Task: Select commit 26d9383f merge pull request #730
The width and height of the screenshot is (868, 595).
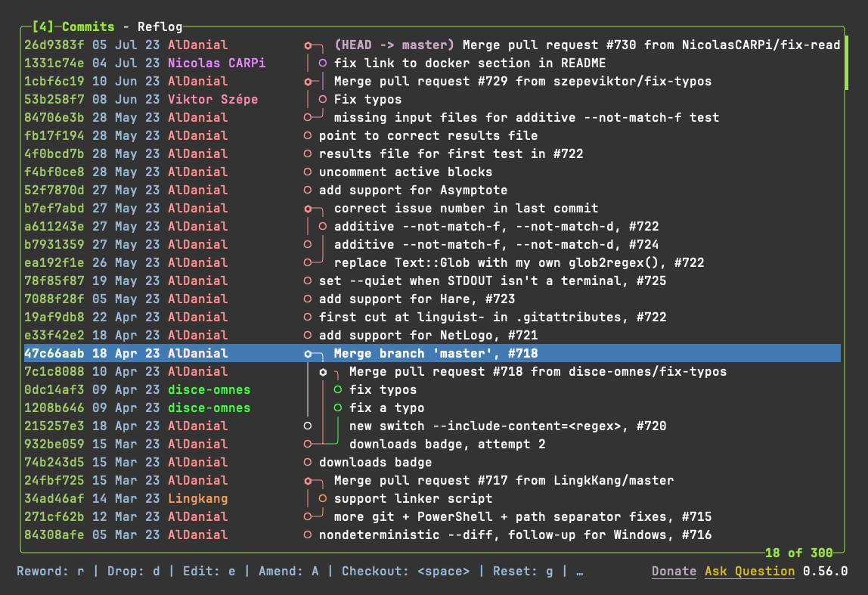Action: (x=432, y=45)
